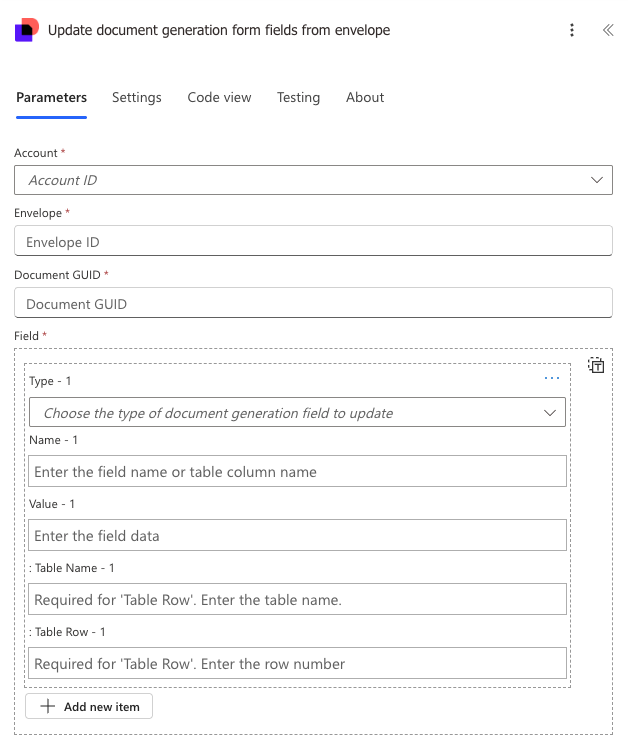Focus the Value - 1 field data input

[297, 535]
